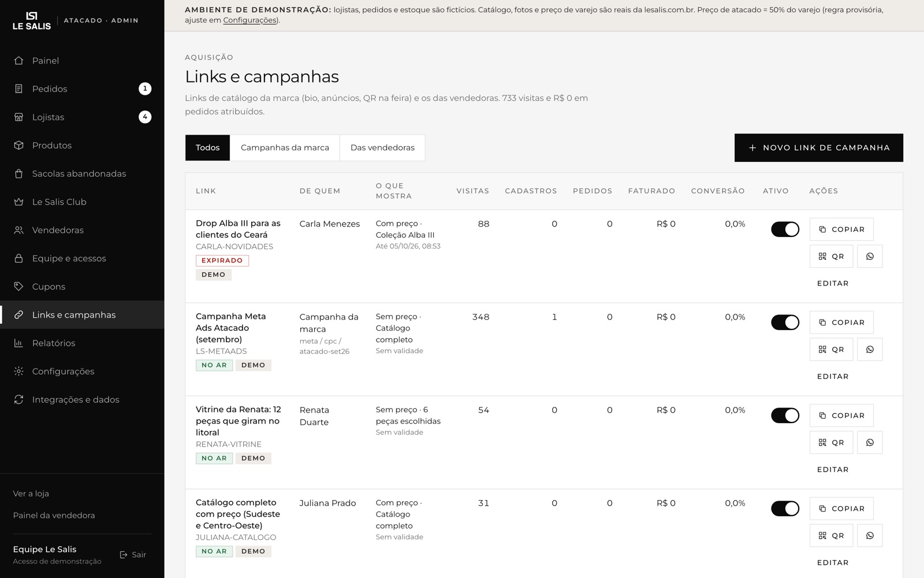This screenshot has width=924, height=578.
Task: Go to Links e campanhas menu item
Action: 82,315
